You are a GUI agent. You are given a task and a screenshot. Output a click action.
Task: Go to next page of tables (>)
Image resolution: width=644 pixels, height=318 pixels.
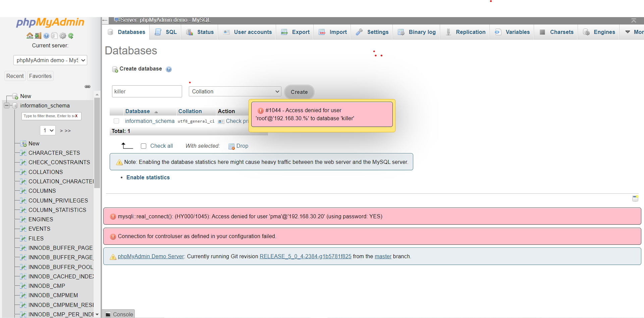coord(61,131)
